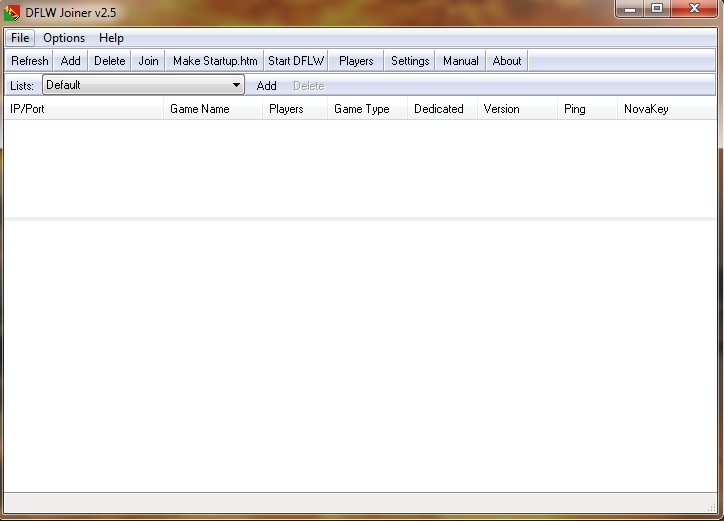Click the DFLW Joiner title bar icon
Image resolution: width=724 pixels, height=522 pixels.
(x=14, y=12)
